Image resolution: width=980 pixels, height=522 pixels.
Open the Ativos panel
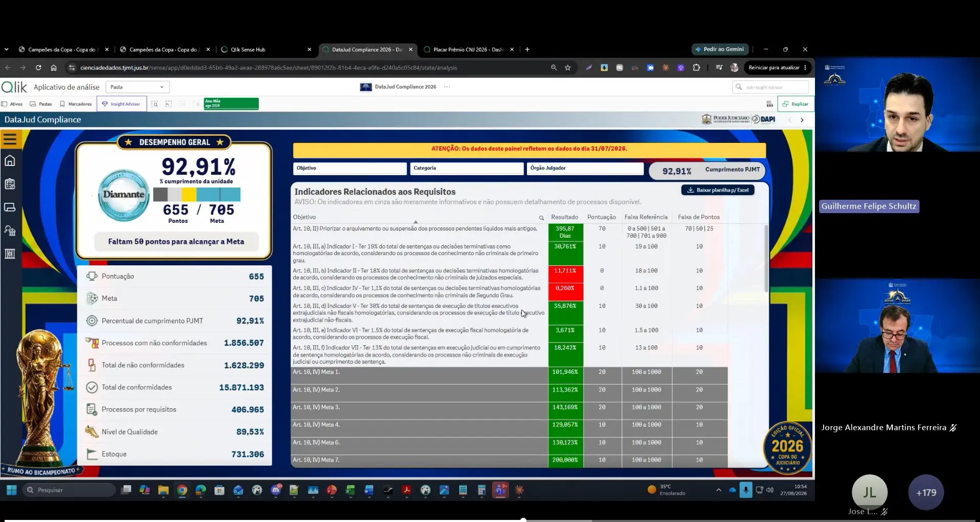point(12,104)
